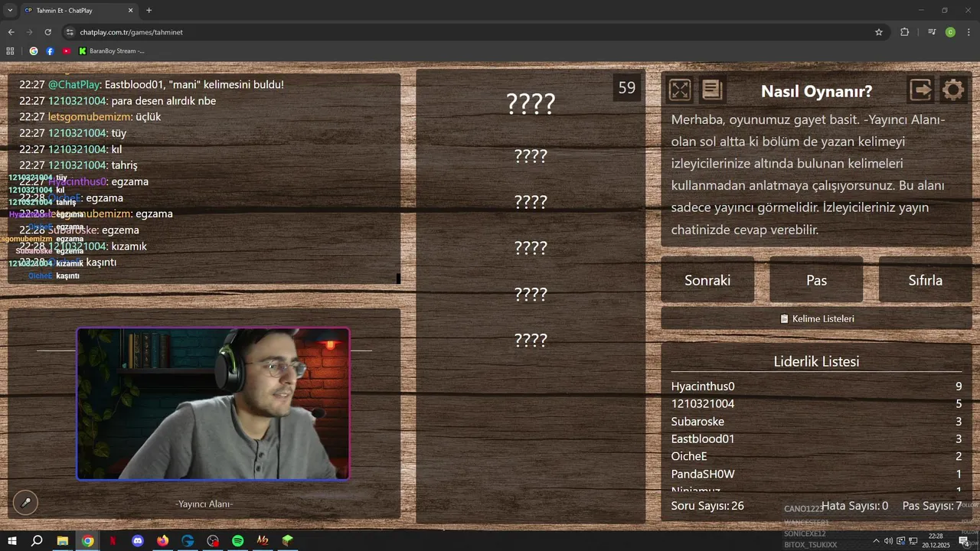The width and height of the screenshot is (980, 551).
Task: Click the Pas button
Action: pyautogui.click(x=816, y=280)
